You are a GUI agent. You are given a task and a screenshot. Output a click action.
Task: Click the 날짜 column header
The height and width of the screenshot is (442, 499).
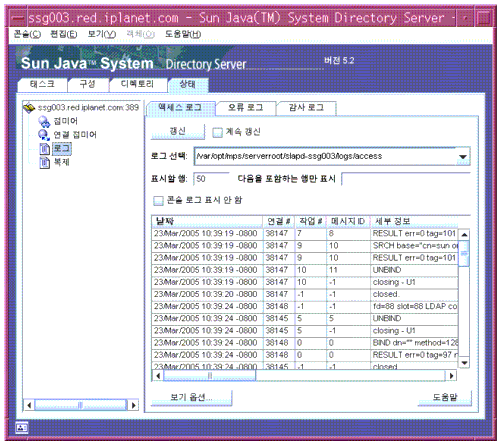tap(207, 221)
